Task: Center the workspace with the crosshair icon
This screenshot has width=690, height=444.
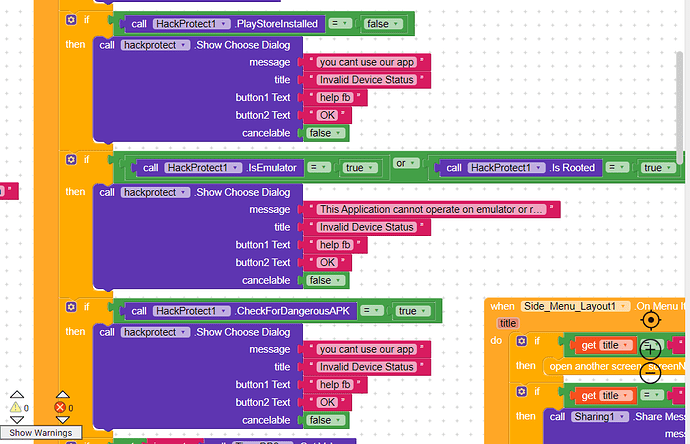Action: (x=651, y=320)
